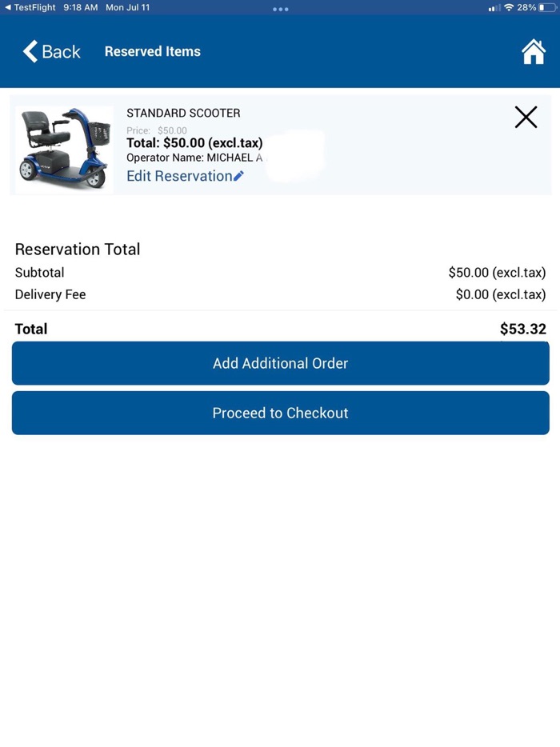Tap the home icon in the navigation bar
Image resolution: width=560 pixels, height=747 pixels.
point(533,51)
